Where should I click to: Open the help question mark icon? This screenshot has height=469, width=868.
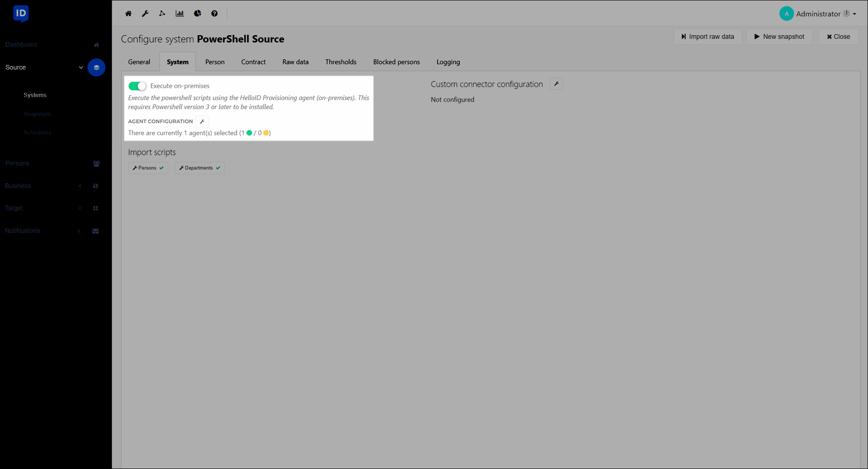coord(215,14)
